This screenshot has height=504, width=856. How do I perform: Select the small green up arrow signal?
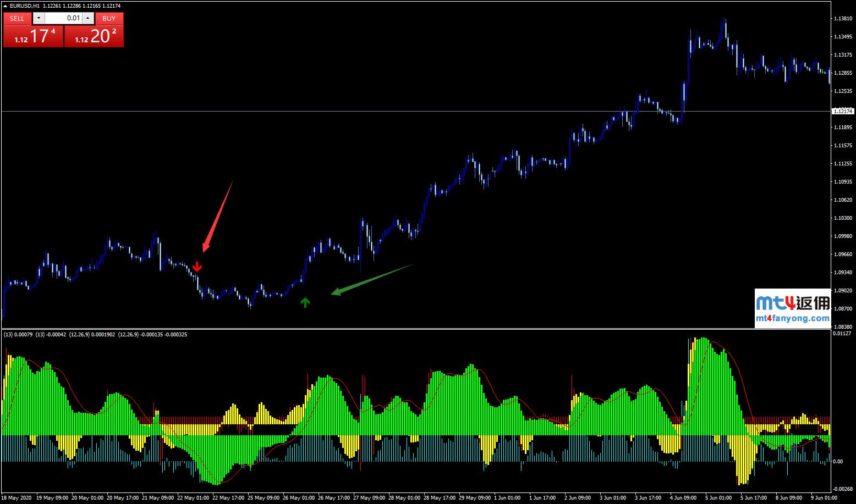305,302
